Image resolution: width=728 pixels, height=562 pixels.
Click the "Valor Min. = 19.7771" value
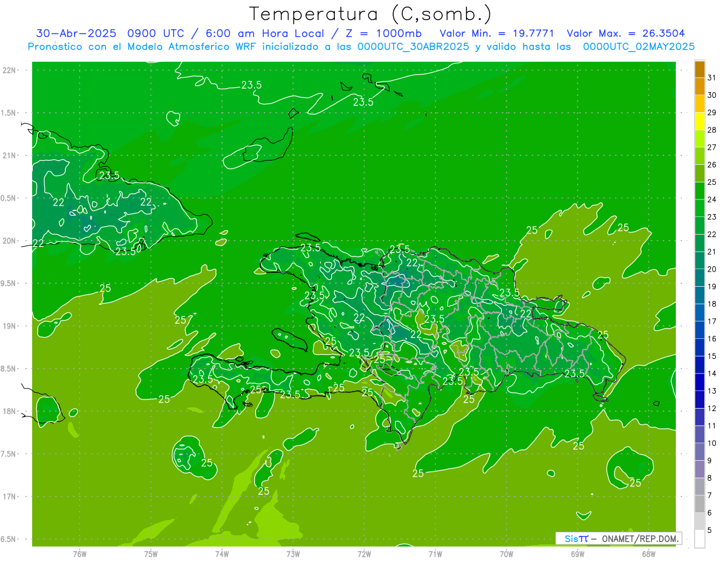tap(497, 33)
